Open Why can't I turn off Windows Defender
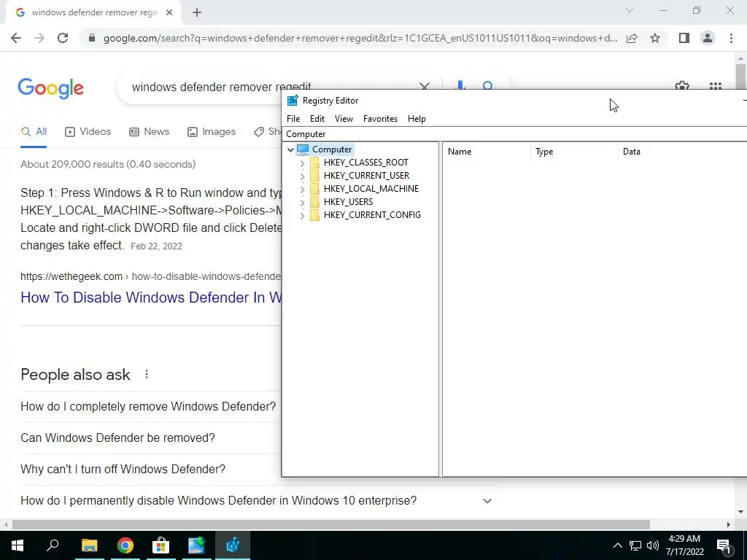This screenshot has height=560, width=747. [123, 469]
